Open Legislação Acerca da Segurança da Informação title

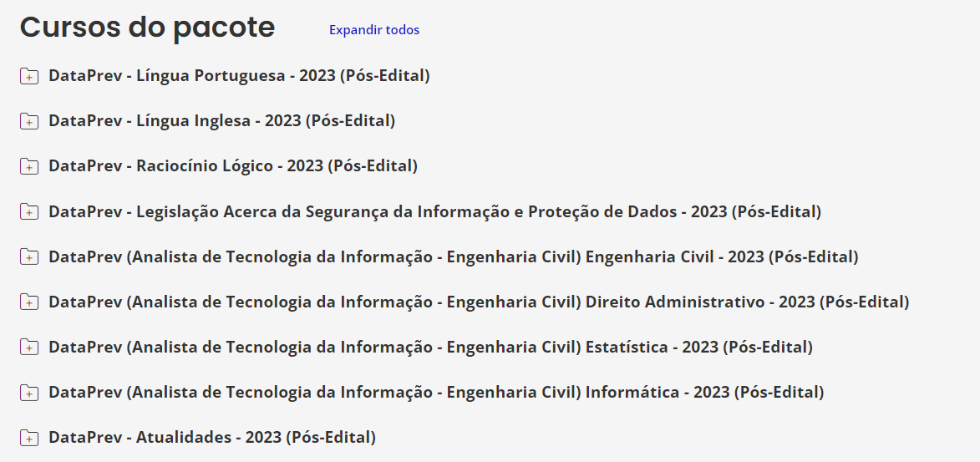click(x=434, y=212)
